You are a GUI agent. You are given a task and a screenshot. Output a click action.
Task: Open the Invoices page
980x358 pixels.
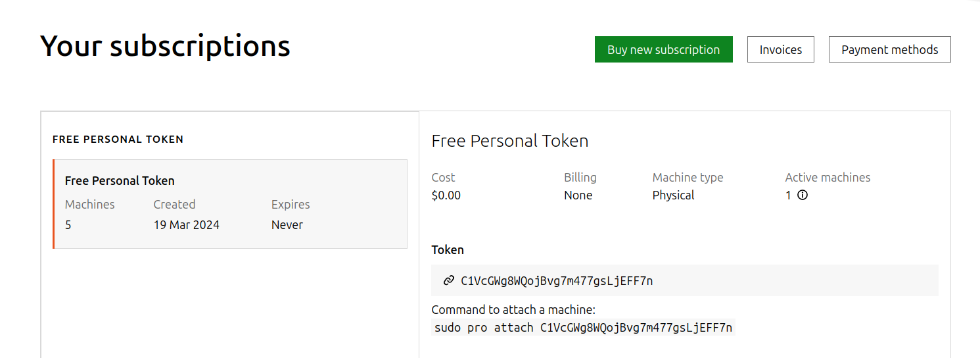point(780,49)
